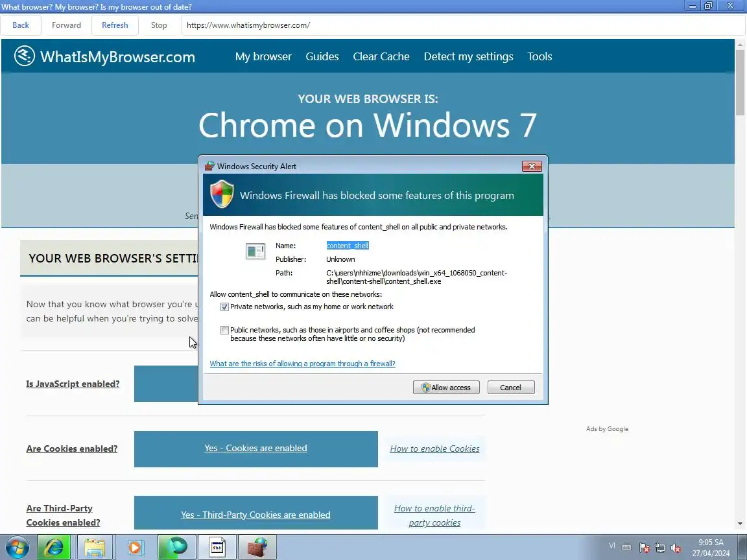The image size is (747, 560).
Task: Open the firewall risks help link
Action: tap(303, 364)
